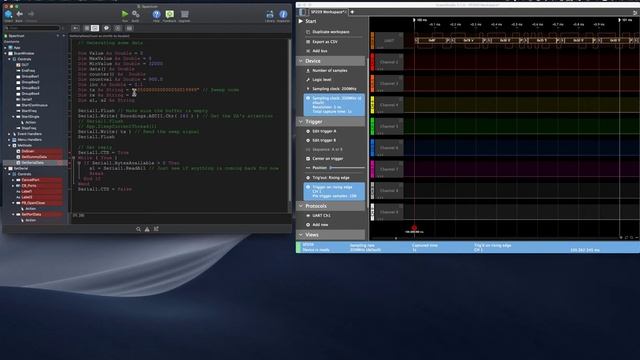Click the Serial1 item in navigator

click(27, 100)
